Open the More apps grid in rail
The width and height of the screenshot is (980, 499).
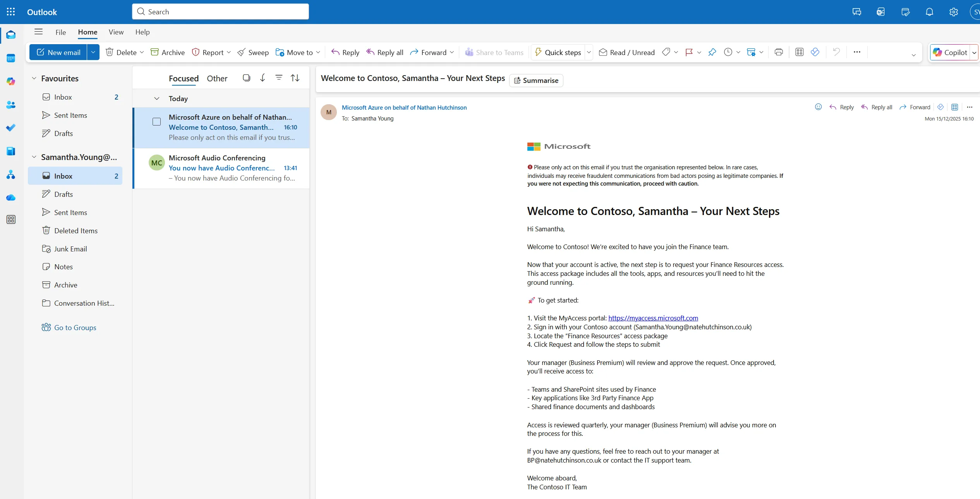tap(11, 220)
